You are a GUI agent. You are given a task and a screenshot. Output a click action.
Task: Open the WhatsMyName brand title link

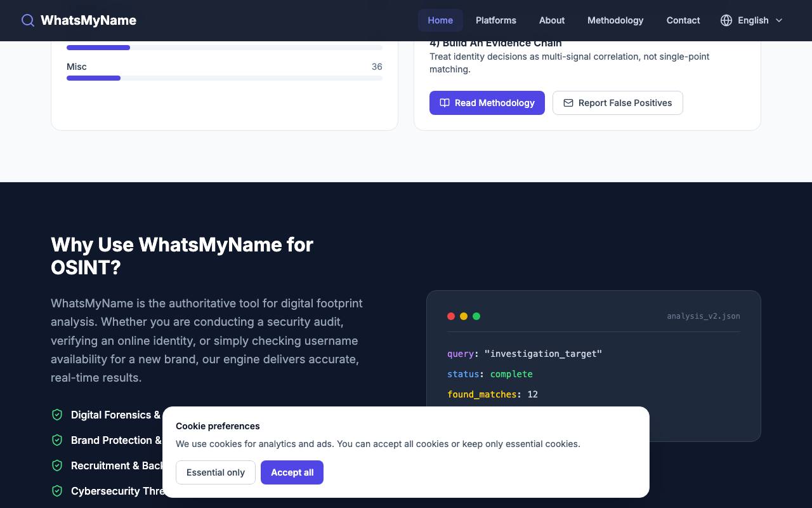tap(88, 20)
